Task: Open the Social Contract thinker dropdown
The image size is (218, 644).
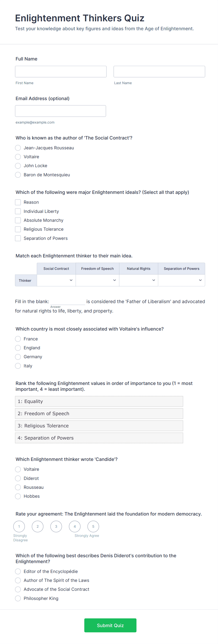Action: point(56,280)
